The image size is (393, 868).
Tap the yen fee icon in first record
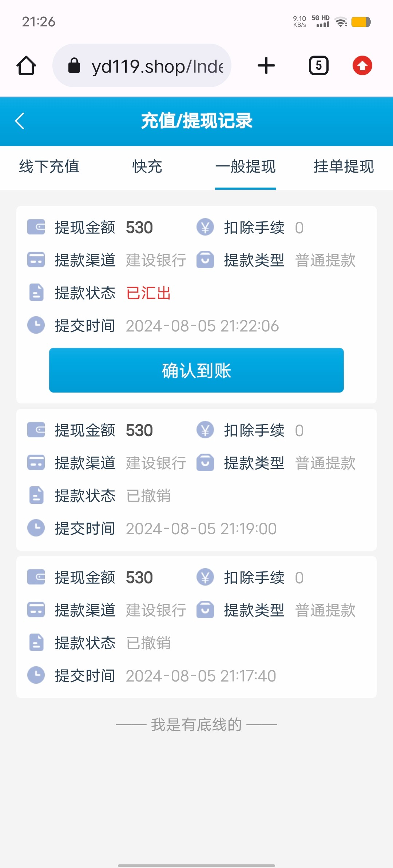205,228
